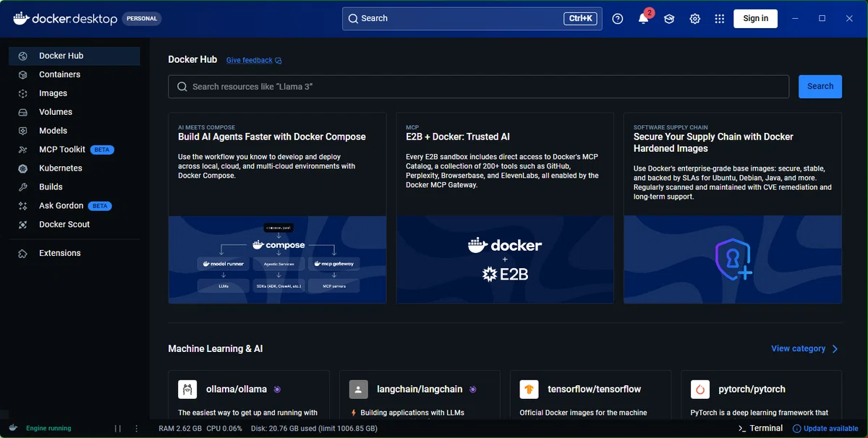Screen dimensions: 868x438
Task: Open Build AI Agents with Docker Compose card
Action: [x=277, y=207]
